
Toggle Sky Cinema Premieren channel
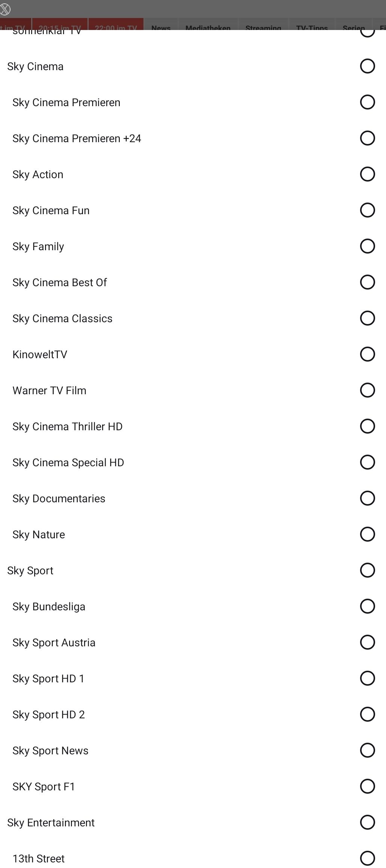tap(367, 102)
